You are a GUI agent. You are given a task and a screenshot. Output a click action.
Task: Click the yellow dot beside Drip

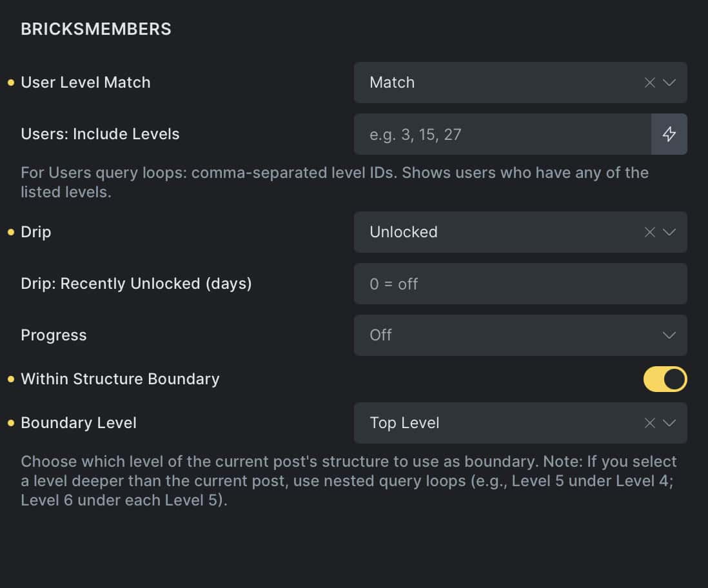pos(10,232)
